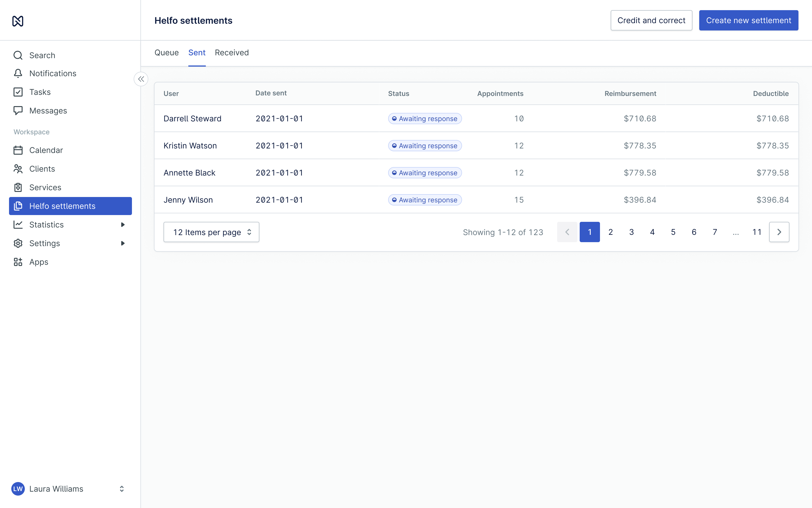Click the Statistics chart icon

click(x=18, y=224)
